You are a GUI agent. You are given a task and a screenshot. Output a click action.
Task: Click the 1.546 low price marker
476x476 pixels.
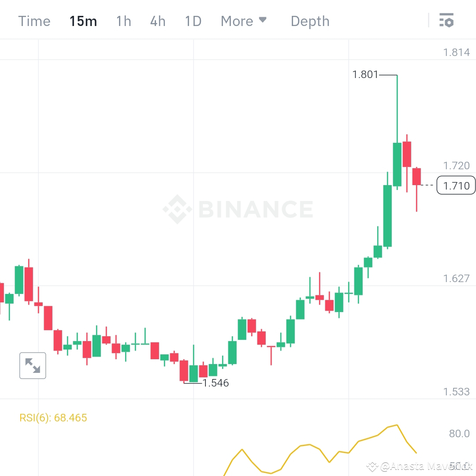pyautogui.click(x=216, y=383)
